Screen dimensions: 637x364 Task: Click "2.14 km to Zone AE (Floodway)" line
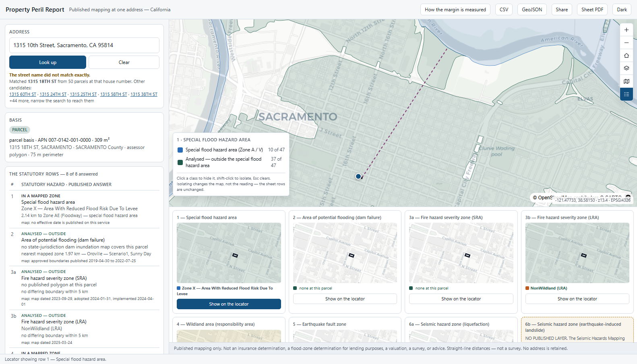click(79, 215)
